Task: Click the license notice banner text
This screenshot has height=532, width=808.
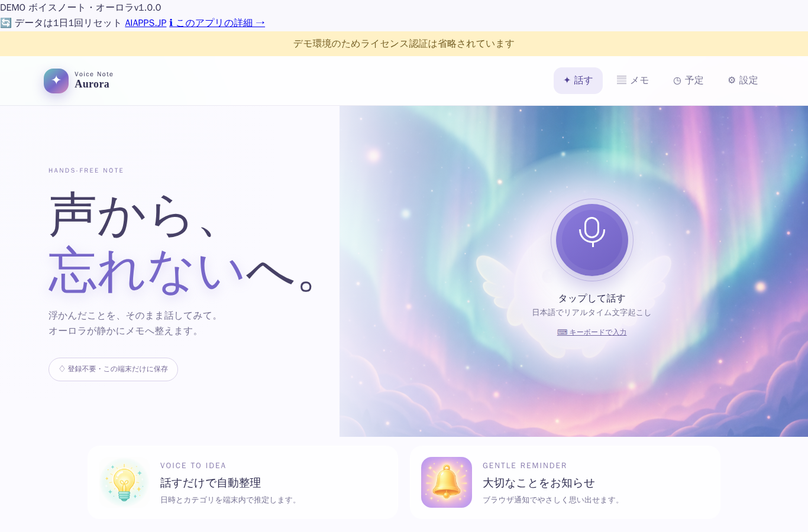Action: 404,44
